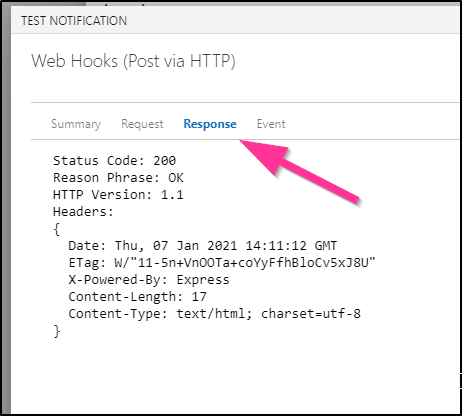Click the TEST NOTIFICATION dialog title
The height and width of the screenshot is (416, 462).
click(74, 21)
